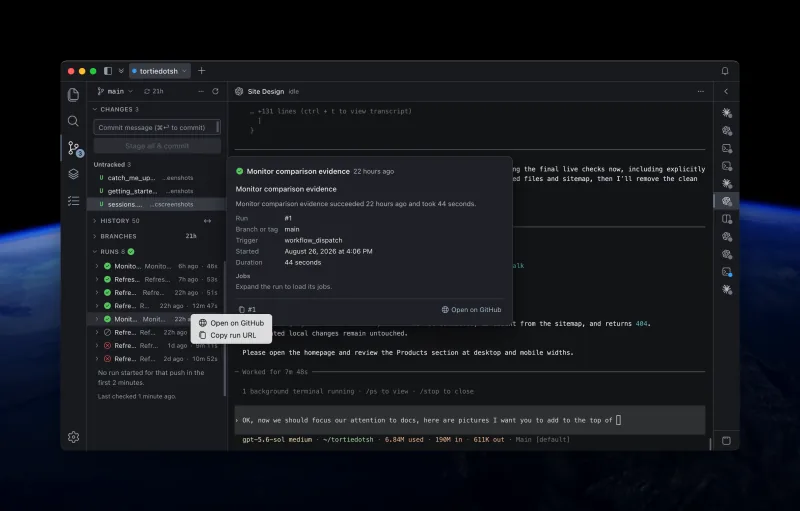This screenshot has height=511, width=800.
Task: Collapse the CHANGES section
Action: [115, 109]
